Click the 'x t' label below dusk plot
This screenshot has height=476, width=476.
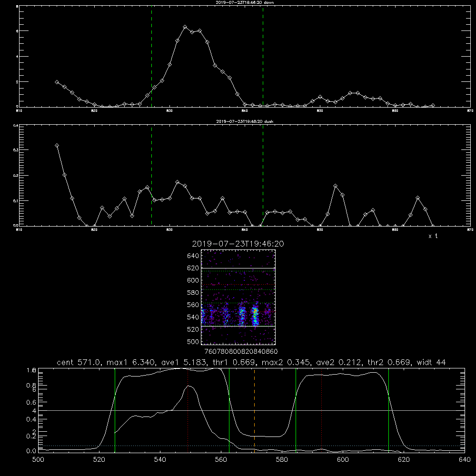[433, 236]
